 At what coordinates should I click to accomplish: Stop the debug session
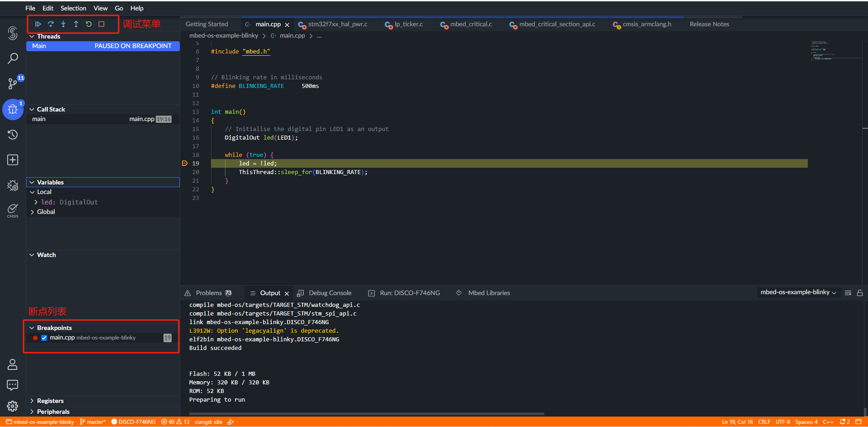[101, 24]
